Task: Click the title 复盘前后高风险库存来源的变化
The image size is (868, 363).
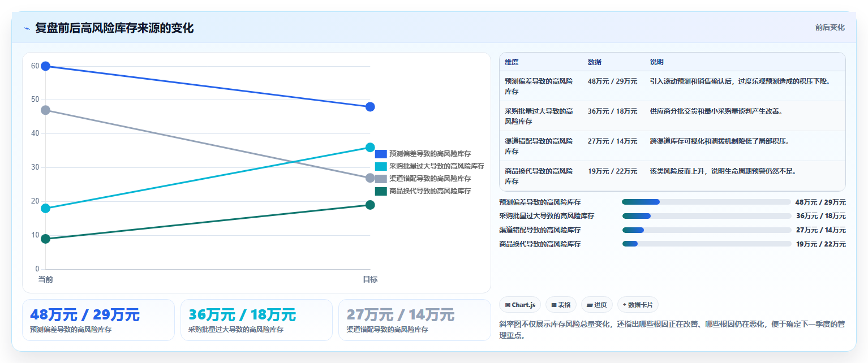Action: (114, 28)
